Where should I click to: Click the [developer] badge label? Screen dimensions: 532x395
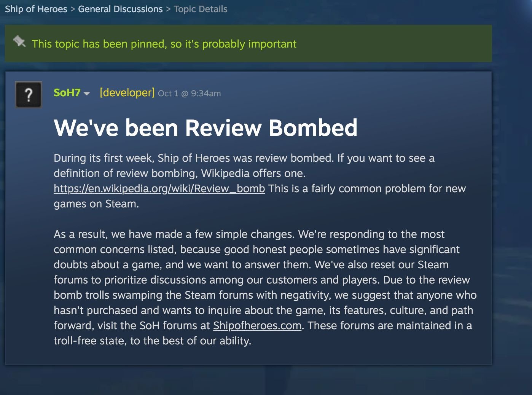tap(127, 93)
